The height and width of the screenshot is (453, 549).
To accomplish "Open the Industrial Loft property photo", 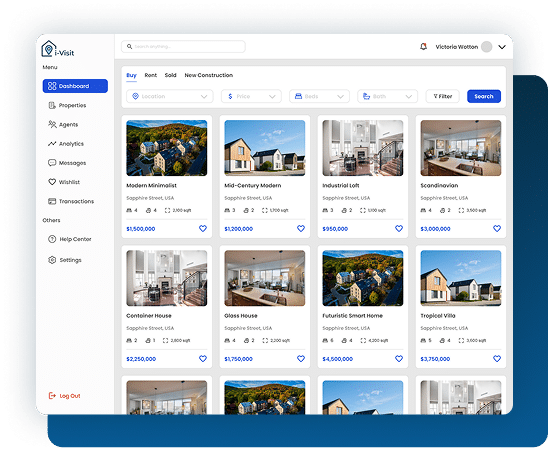I will tap(363, 148).
